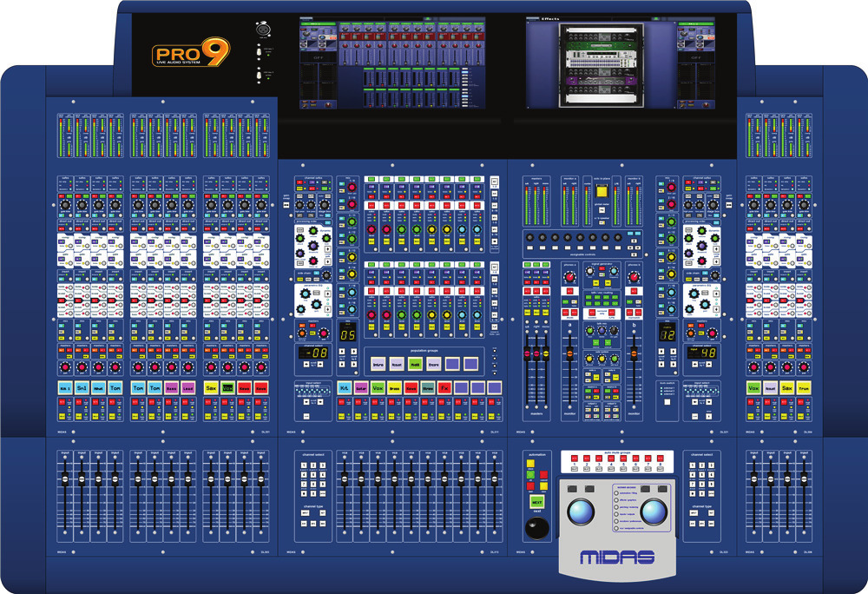
Task: Click the Kik 1 input fader
Action: (65, 478)
